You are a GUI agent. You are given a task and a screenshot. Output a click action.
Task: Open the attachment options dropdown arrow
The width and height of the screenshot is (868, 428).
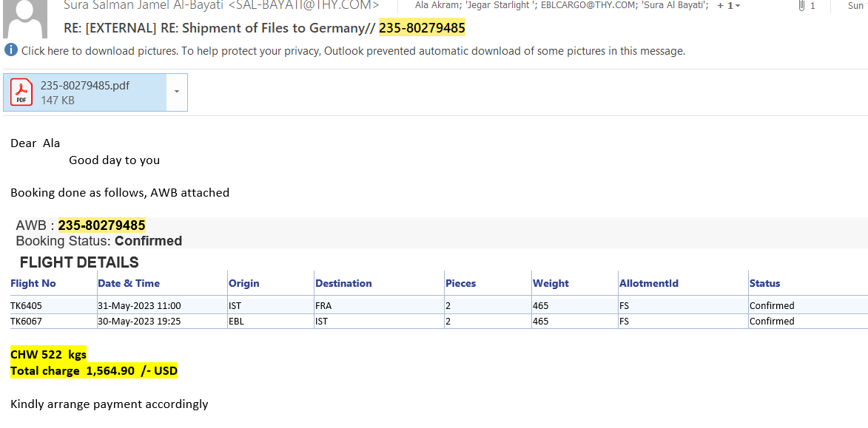tap(177, 92)
